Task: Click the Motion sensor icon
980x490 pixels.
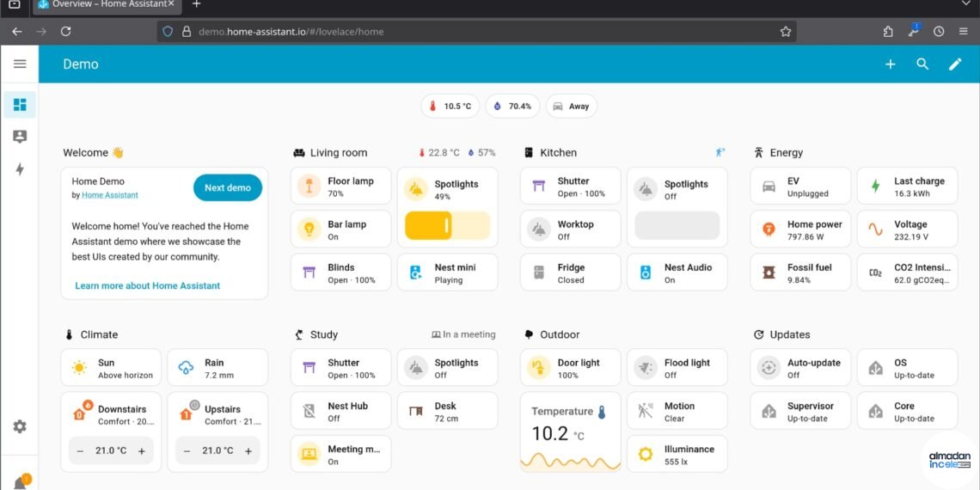Action: tap(646, 411)
